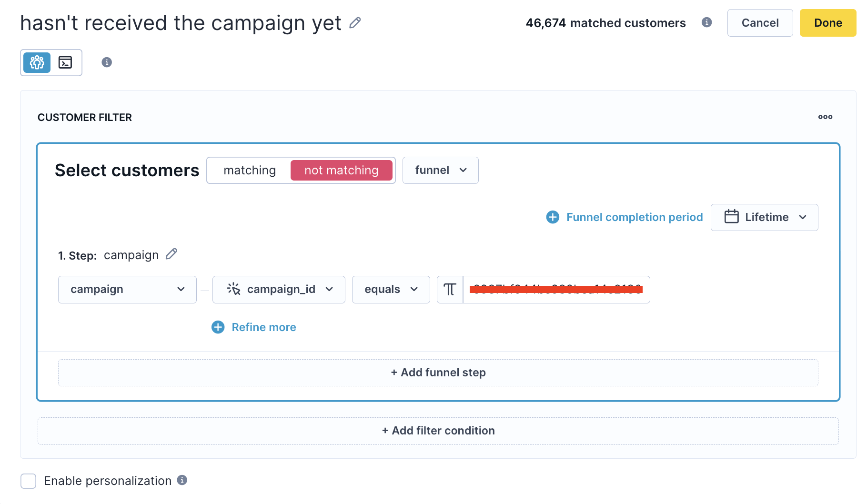Rename step with the campaign pencil icon
Screen dimensions: 867x504
171,254
